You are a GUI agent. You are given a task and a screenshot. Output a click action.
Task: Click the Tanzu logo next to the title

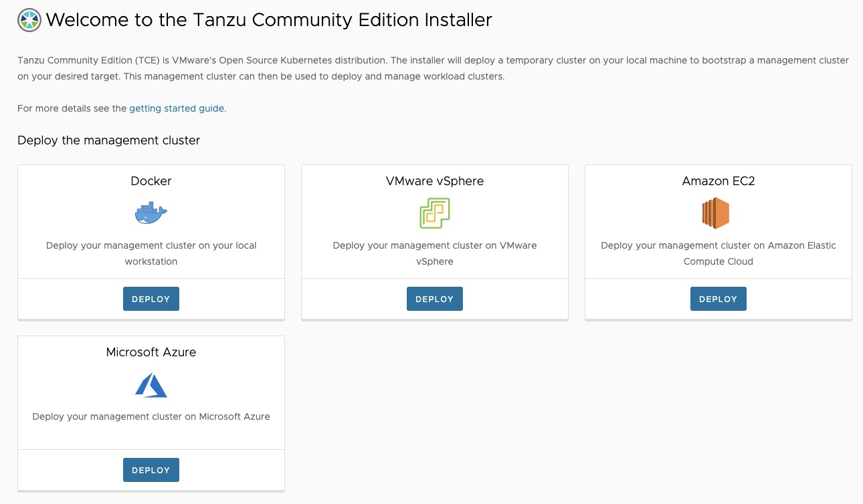coord(28,20)
